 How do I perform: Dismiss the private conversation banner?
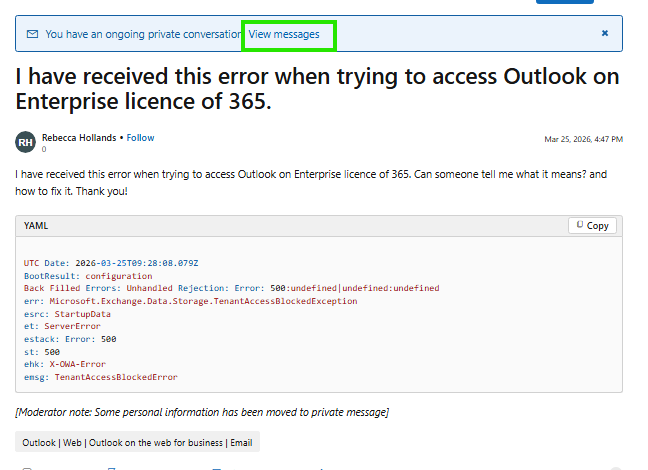(605, 33)
